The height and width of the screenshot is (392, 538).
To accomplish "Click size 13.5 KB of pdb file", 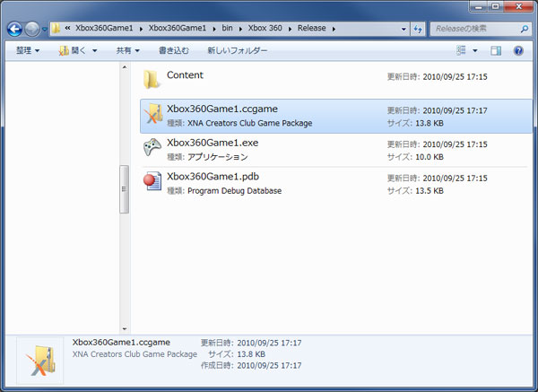I will click(430, 191).
